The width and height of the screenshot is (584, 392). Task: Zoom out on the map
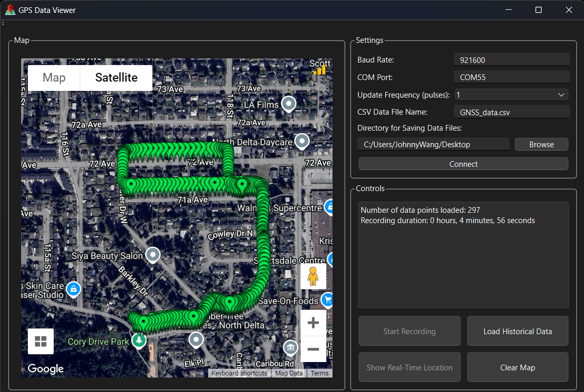click(x=313, y=349)
